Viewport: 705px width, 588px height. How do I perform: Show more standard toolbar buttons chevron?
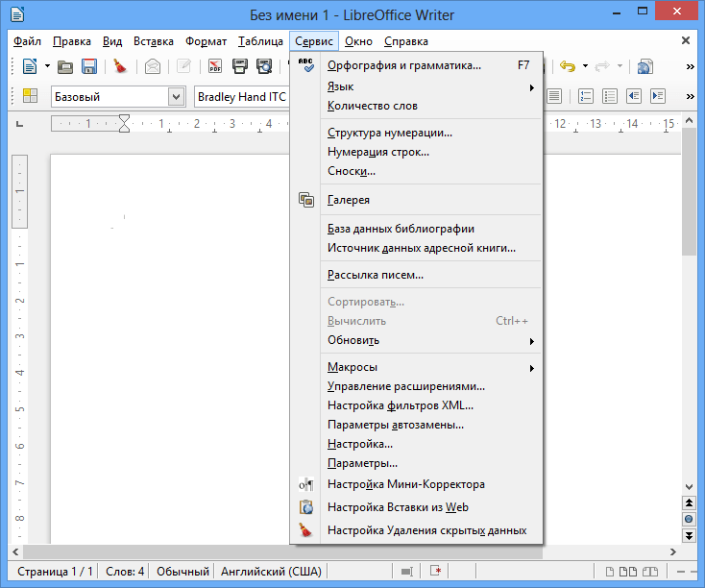point(691,67)
